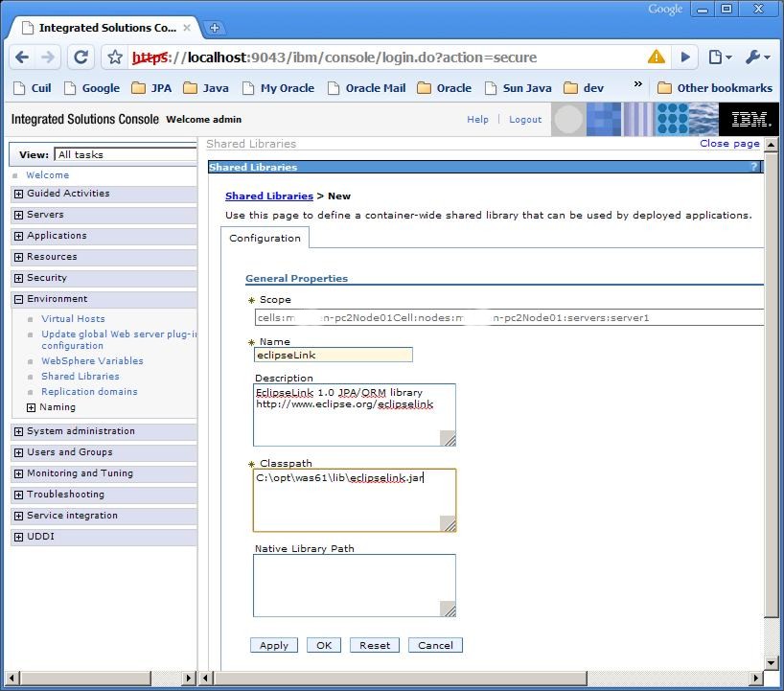Open the Java bookmarks folder
Viewport: 784px width, 691px height.
(205, 88)
